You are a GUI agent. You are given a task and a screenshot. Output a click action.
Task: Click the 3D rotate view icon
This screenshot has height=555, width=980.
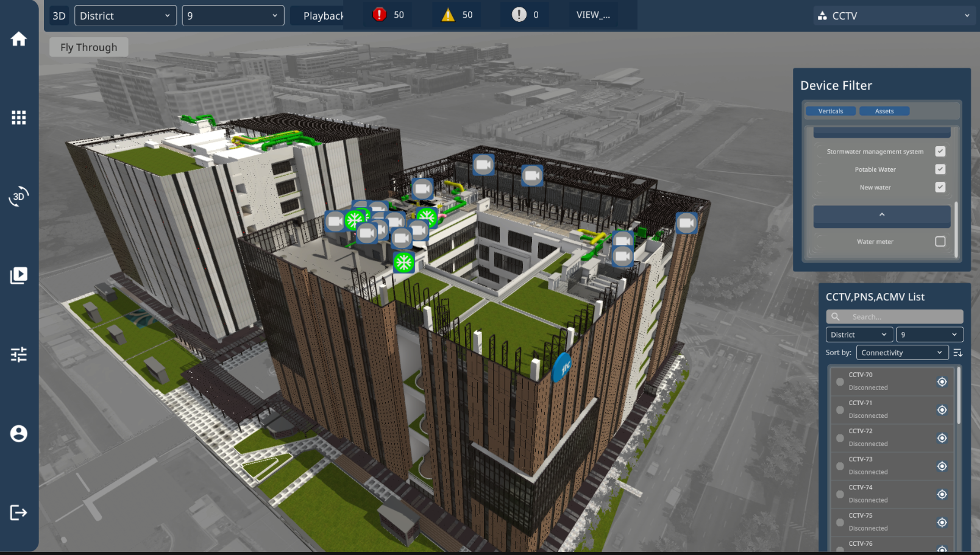pyautogui.click(x=19, y=196)
